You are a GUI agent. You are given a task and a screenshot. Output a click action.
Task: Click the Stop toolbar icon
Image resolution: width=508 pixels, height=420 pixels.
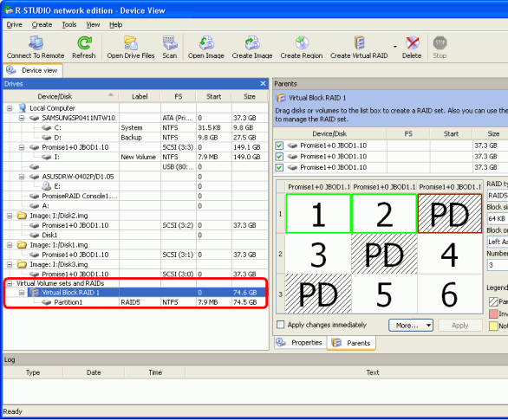440,42
